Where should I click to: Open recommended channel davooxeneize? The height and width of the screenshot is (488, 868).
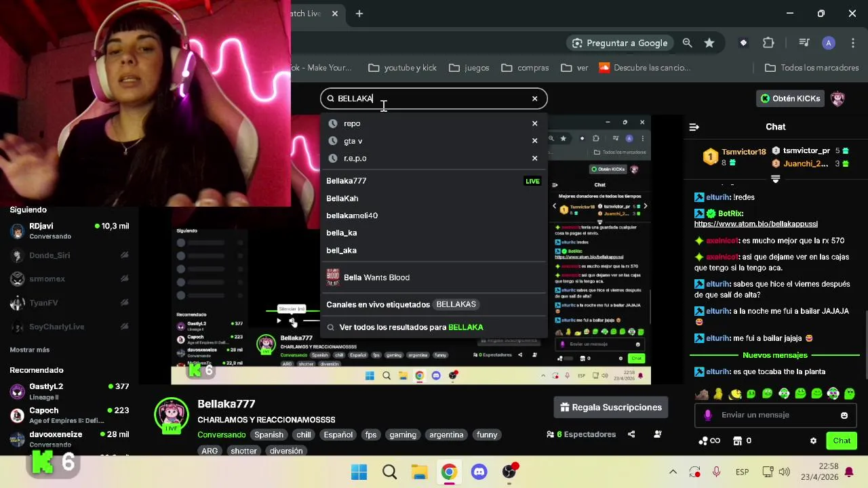pos(69,439)
